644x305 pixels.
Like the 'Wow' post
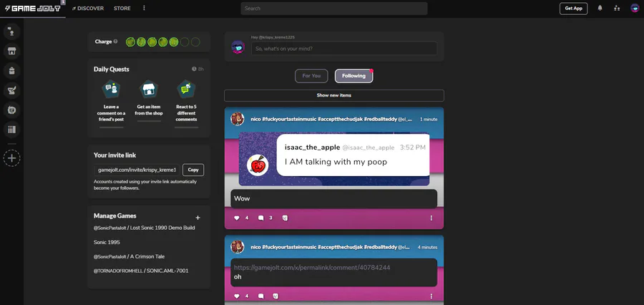237,218
